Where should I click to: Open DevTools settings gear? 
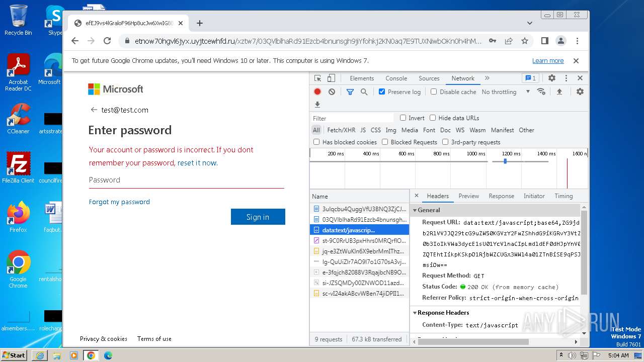pyautogui.click(x=552, y=78)
